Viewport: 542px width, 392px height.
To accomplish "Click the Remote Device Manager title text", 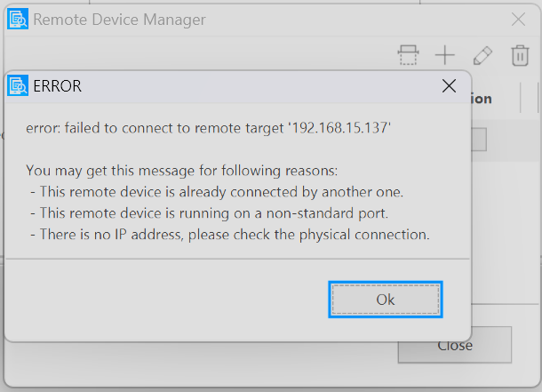I will [119, 20].
